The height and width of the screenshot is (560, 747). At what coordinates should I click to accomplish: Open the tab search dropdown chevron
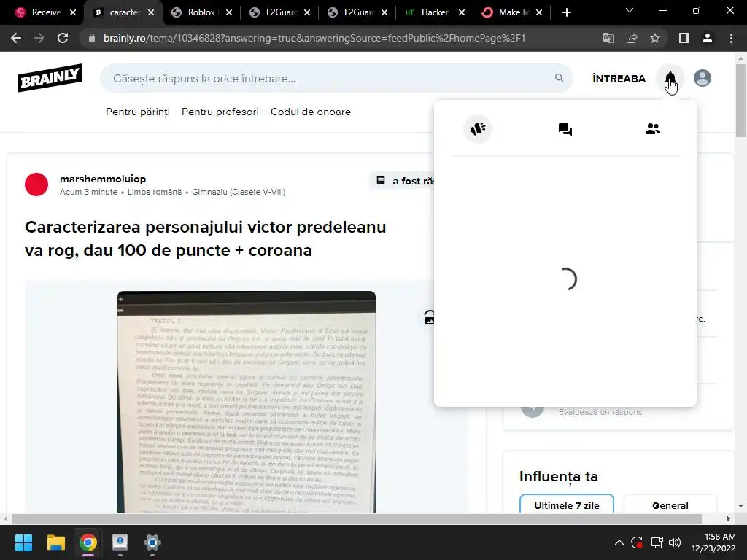[630, 10]
